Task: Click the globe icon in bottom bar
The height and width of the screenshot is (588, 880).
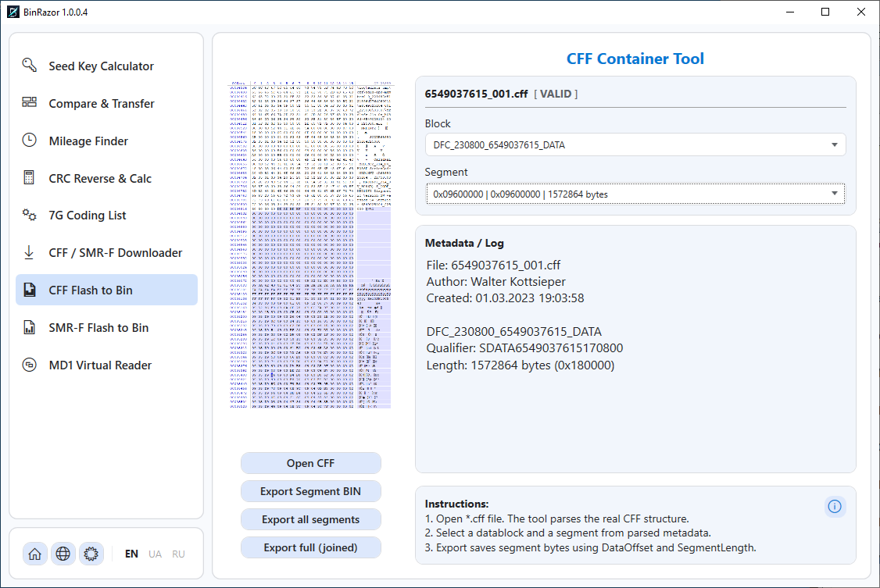Action: coord(63,554)
